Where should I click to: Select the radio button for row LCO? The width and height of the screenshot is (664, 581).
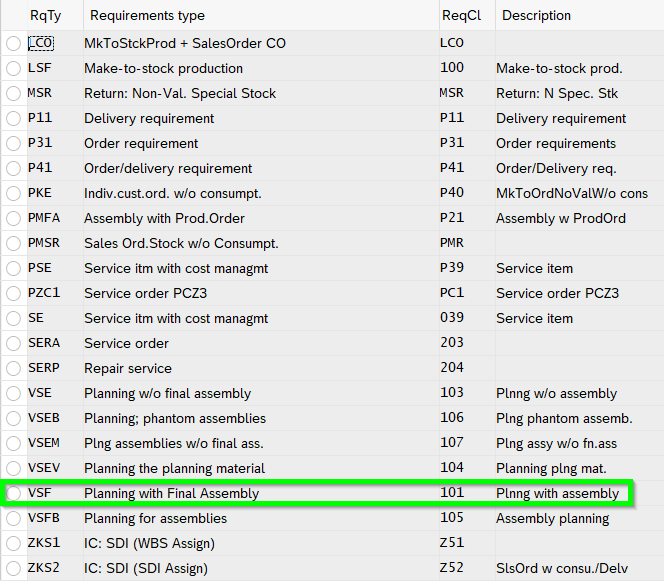(x=13, y=43)
